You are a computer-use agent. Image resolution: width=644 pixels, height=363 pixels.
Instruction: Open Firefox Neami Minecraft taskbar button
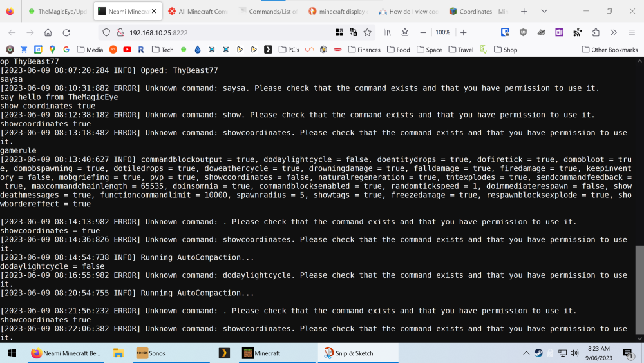[x=66, y=353]
